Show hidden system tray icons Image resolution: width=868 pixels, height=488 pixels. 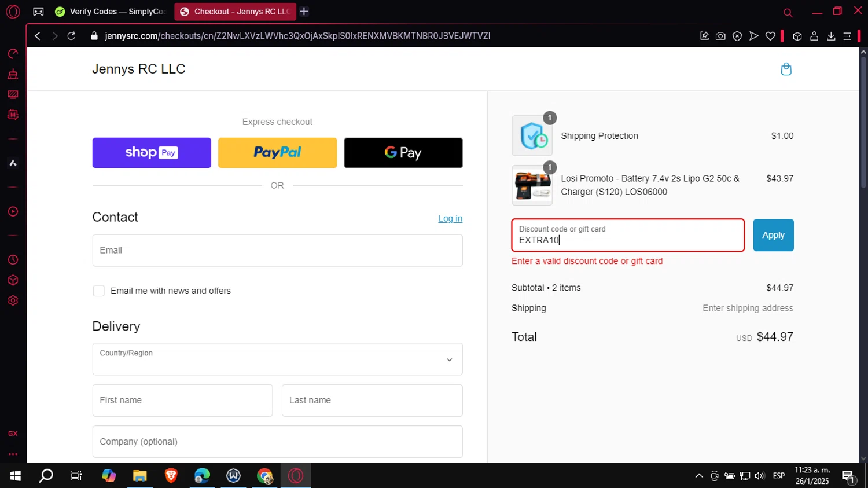click(x=699, y=476)
